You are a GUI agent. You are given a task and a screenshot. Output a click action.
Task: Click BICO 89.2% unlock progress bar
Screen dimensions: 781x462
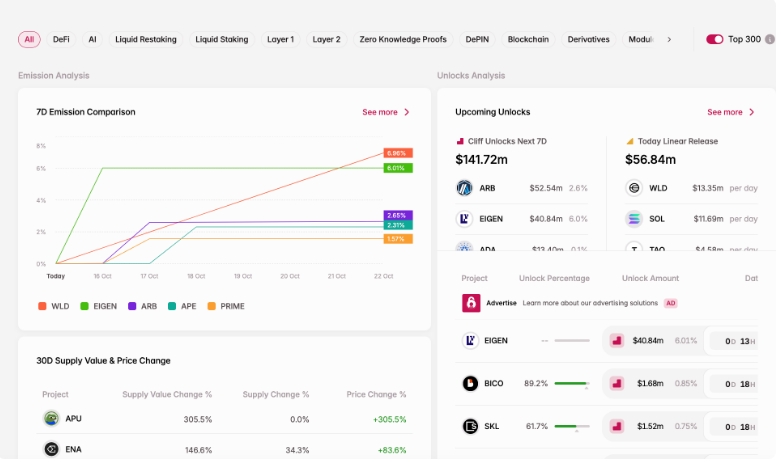[x=572, y=383]
